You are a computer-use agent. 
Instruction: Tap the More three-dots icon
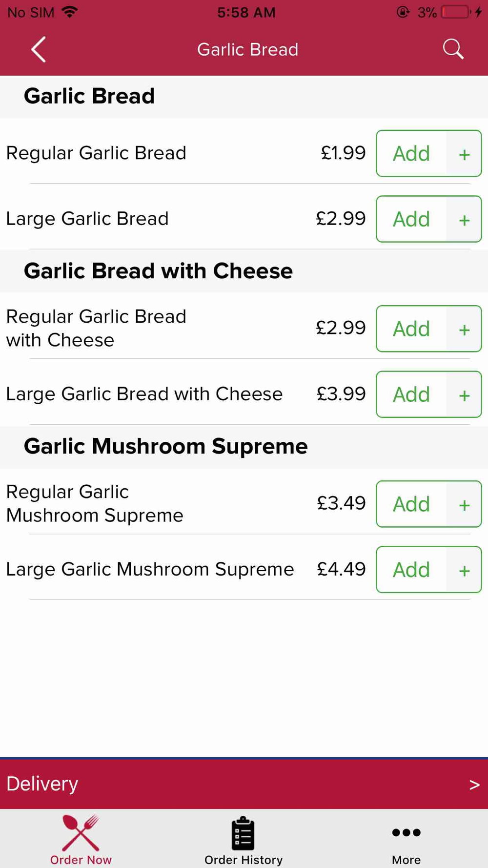click(x=406, y=832)
